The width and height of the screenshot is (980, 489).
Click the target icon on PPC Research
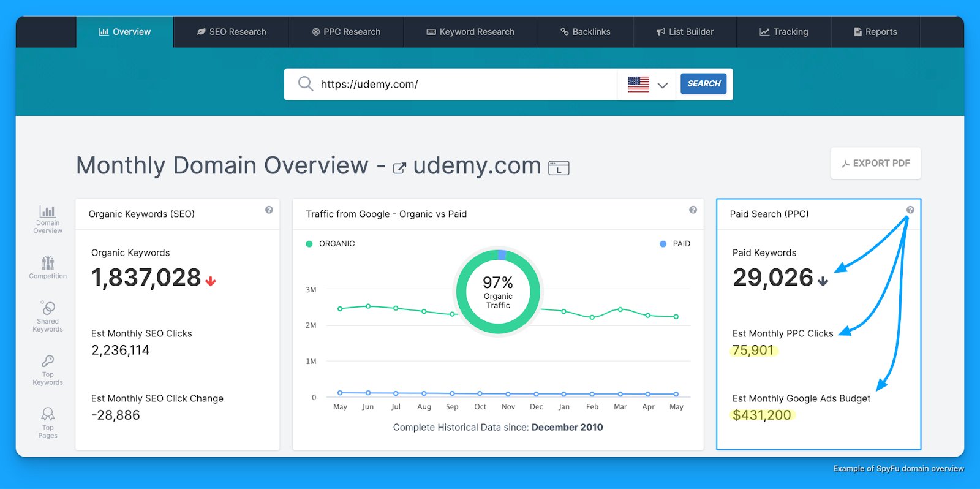coord(316,32)
